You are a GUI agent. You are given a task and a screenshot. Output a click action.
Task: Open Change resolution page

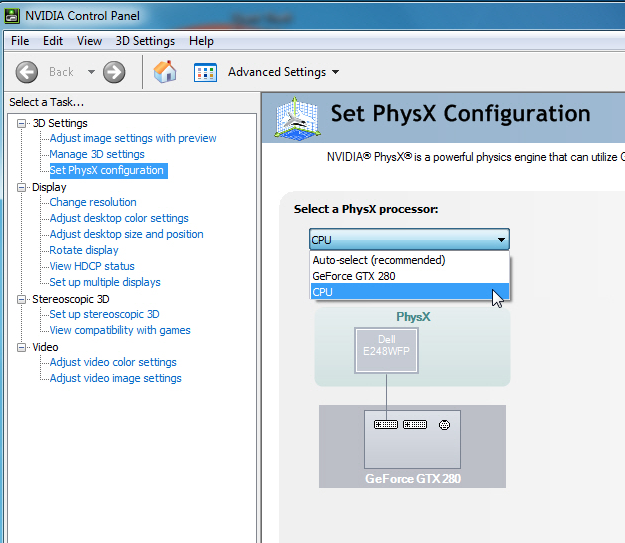pyautogui.click(x=93, y=202)
